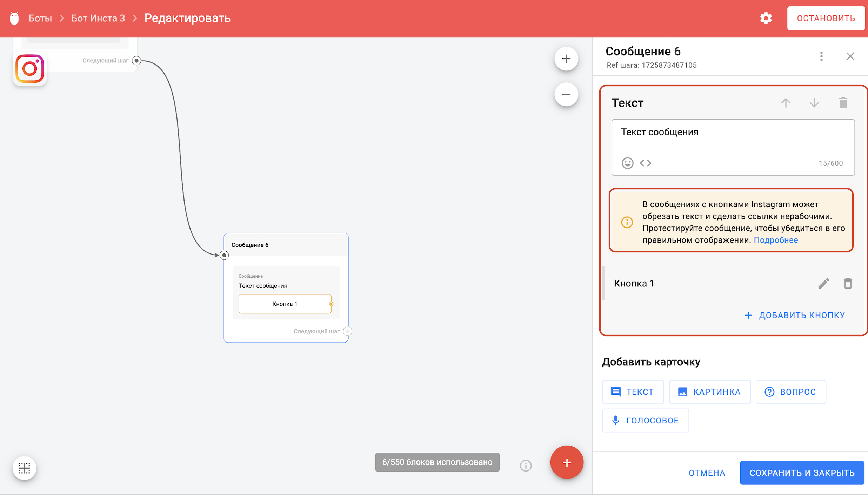Delete the Текст card trash icon
The height and width of the screenshot is (495, 868).
pos(843,103)
